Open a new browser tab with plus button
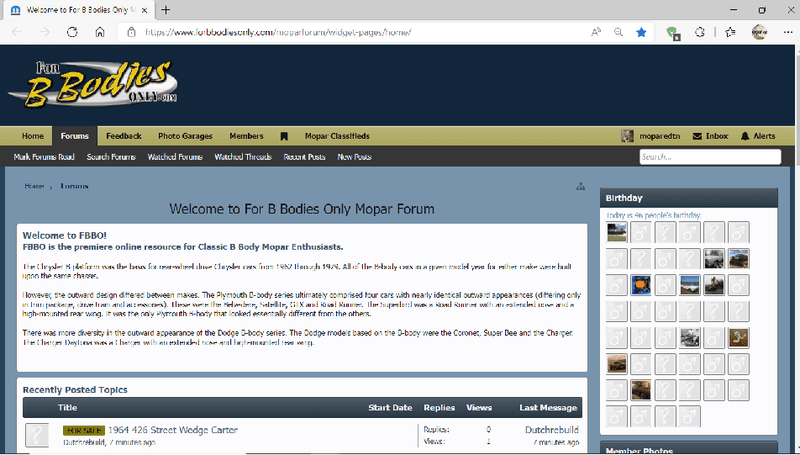The width and height of the screenshot is (800, 455). tap(166, 9)
